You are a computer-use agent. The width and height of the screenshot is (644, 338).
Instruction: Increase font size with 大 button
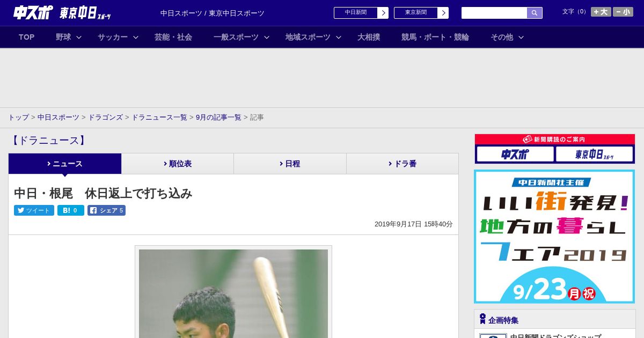pos(601,12)
